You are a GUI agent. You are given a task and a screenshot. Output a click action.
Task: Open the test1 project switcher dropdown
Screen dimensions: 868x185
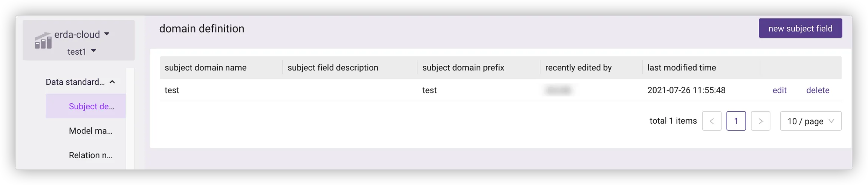[82, 52]
